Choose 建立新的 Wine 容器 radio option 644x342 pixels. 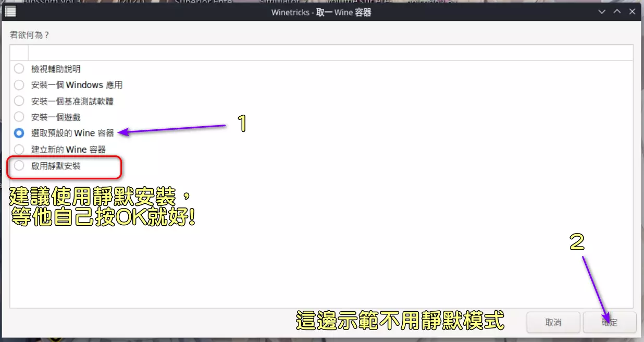pos(19,149)
